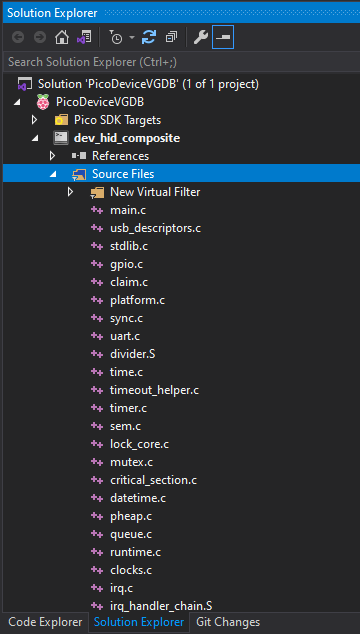
Task: Expand the New Virtual Filter node
Action: click(70, 192)
